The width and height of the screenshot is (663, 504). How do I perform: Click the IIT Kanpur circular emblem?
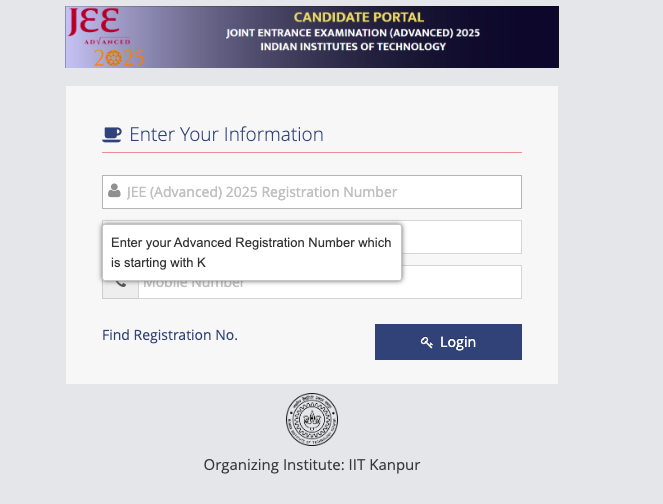click(312, 418)
